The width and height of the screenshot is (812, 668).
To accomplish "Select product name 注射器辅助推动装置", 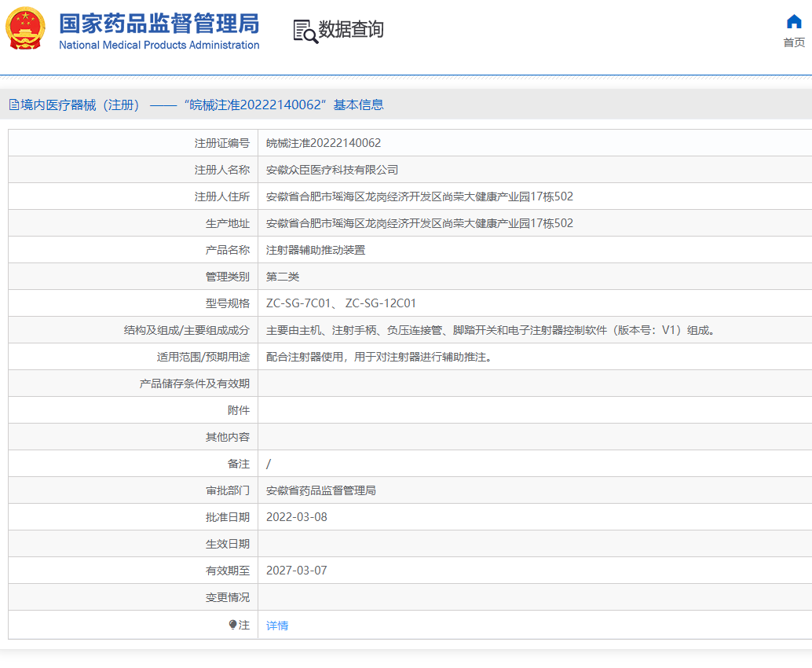I will click(316, 251).
